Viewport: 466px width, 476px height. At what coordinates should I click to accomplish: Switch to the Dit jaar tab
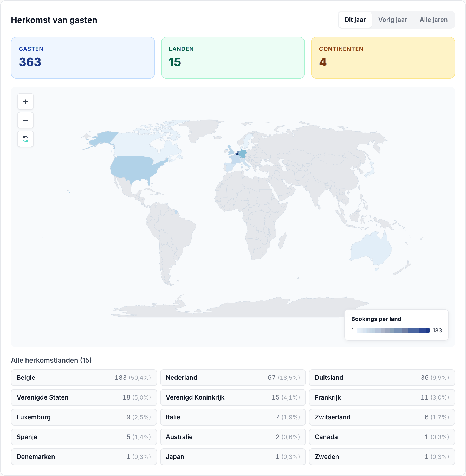[355, 20]
